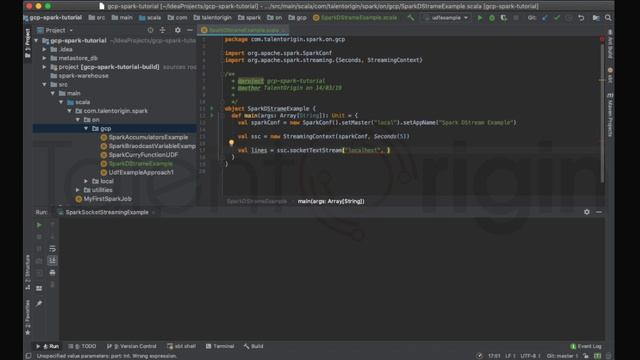
Task: Click the talentorigin breadcrumb in navigation bar
Action: pyautogui.click(x=213, y=18)
